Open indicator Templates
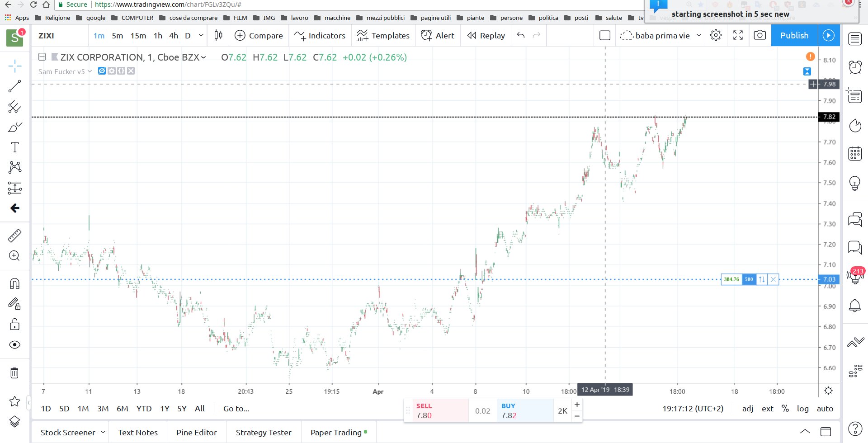The width and height of the screenshot is (868, 443). pos(383,35)
